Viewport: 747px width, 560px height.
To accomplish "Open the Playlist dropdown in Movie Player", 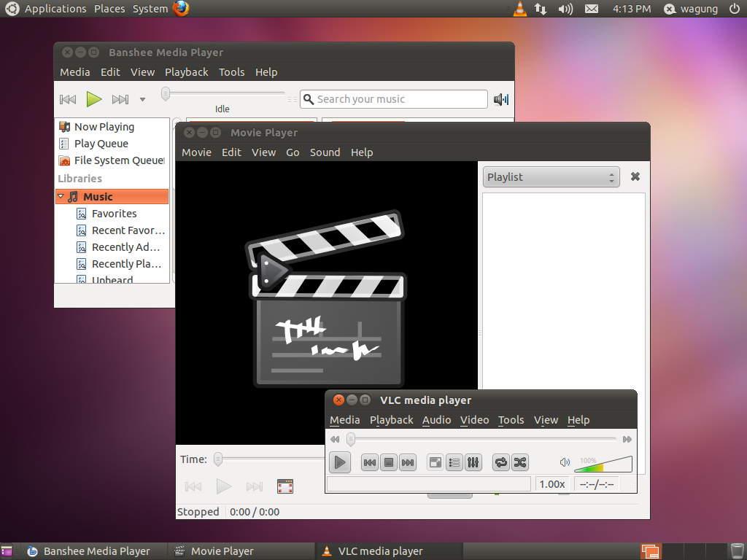I will (x=551, y=177).
